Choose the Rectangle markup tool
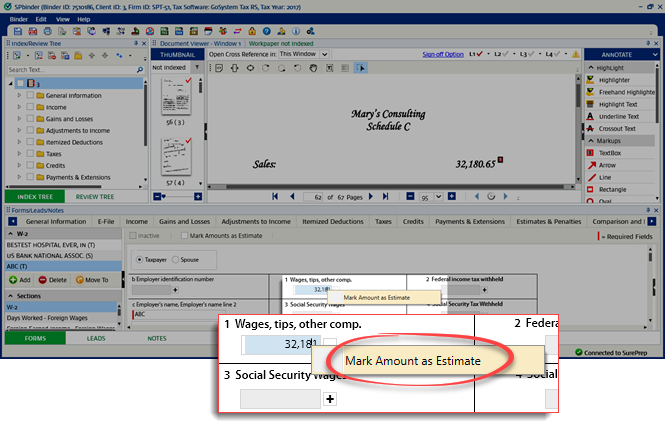Viewport: 665px width, 434px height. [612, 188]
